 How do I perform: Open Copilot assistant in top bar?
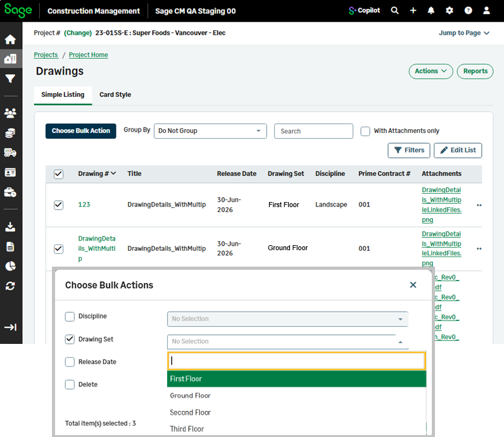(365, 11)
